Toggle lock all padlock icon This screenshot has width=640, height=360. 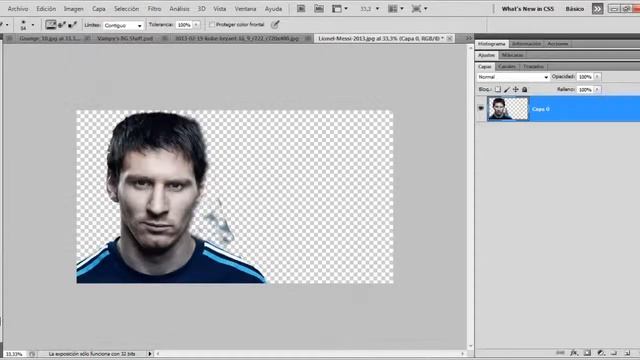click(524, 89)
